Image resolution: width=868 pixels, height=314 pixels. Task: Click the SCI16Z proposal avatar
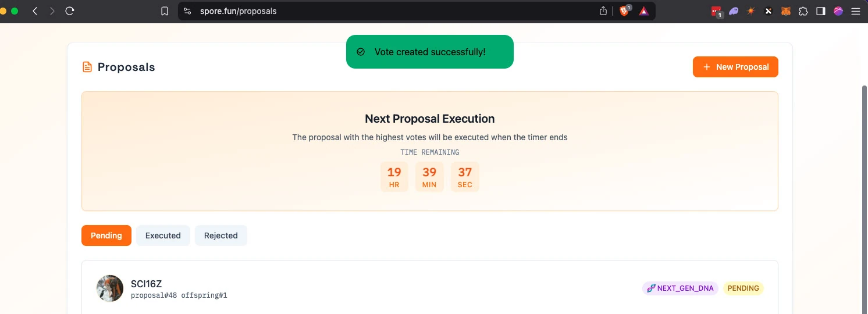tap(110, 288)
